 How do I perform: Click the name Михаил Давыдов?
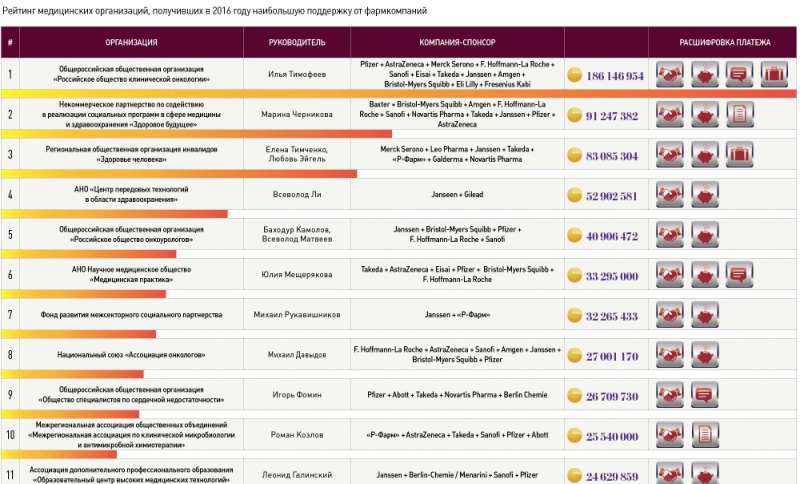point(297,355)
